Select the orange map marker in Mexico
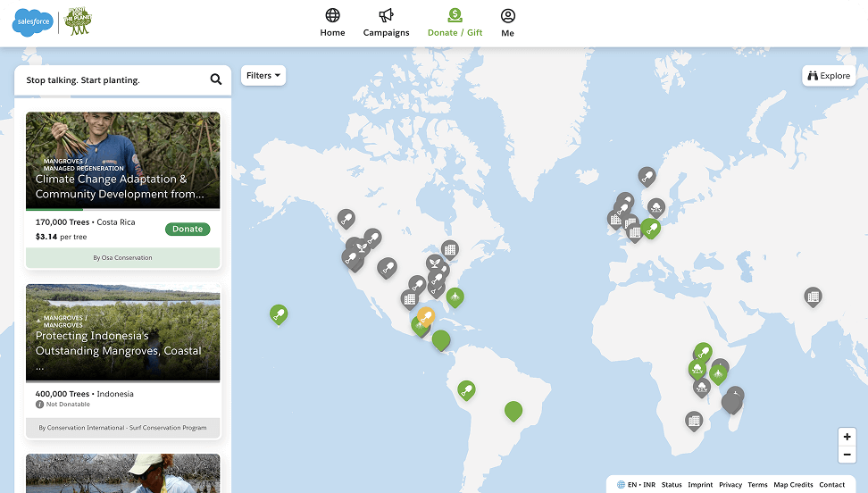Image resolution: width=868 pixels, height=493 pixels. click(x=426, y=315)
